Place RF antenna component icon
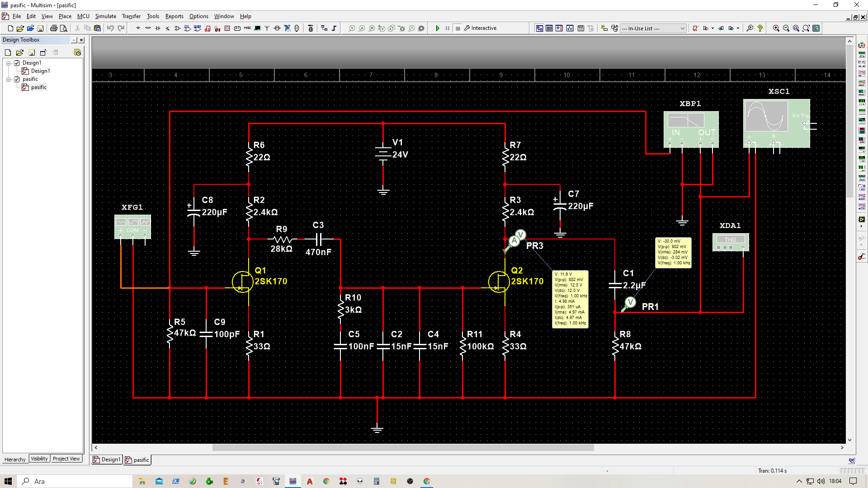This screenshot has height=488, width=868. click(267, 28)
